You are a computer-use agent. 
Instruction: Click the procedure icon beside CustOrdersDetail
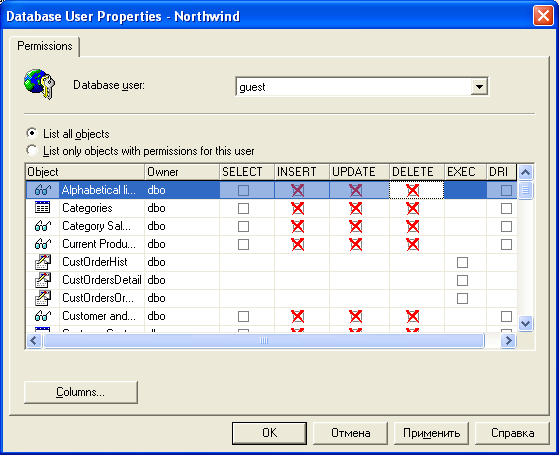[x=43, y=280]
